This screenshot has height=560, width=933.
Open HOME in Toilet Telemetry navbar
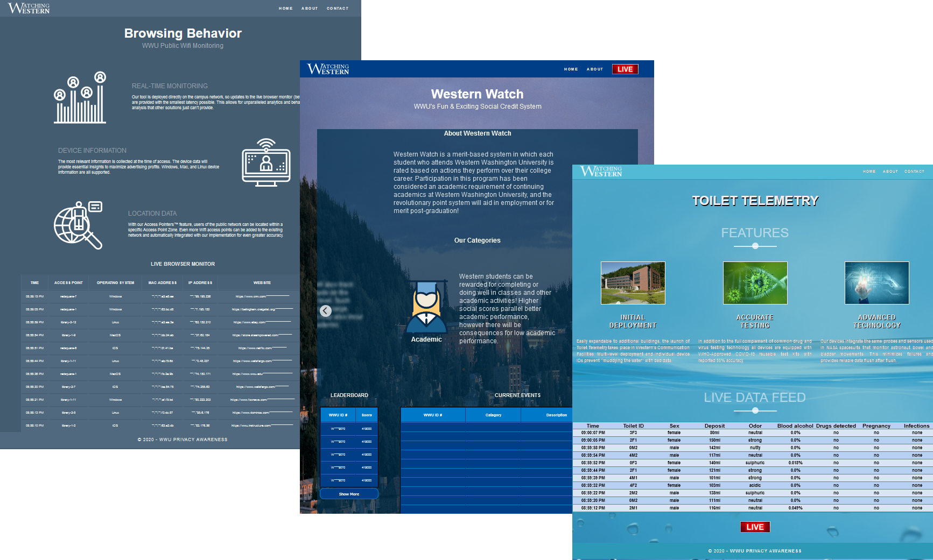869,172
